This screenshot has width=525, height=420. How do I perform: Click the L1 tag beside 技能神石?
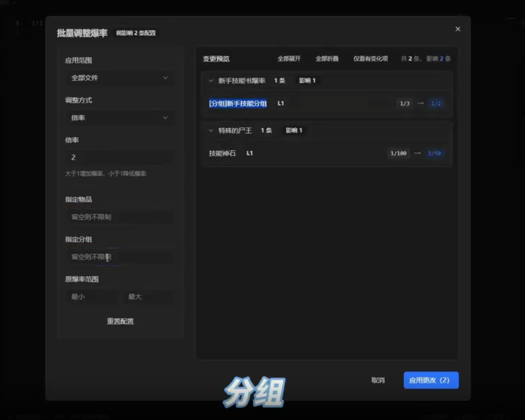coord(250,153)
